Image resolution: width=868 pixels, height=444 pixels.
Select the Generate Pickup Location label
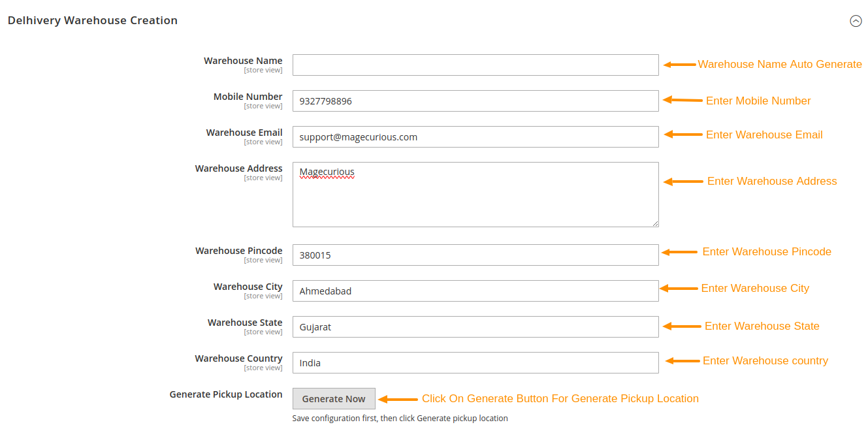point(225,394)
